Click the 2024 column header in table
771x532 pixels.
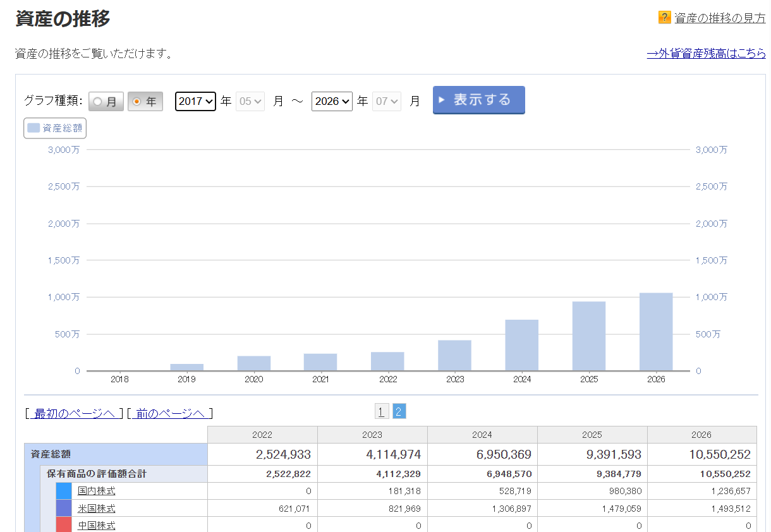pyautogui.click(x=482, y=435)
